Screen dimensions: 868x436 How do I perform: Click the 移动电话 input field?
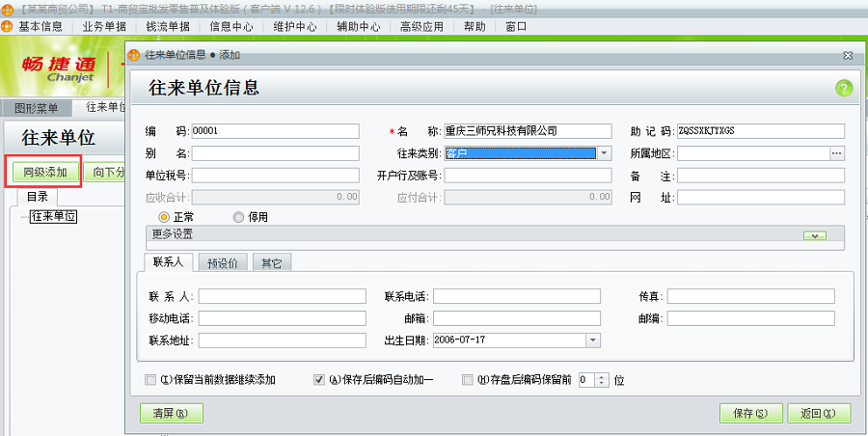coord(283,318)
